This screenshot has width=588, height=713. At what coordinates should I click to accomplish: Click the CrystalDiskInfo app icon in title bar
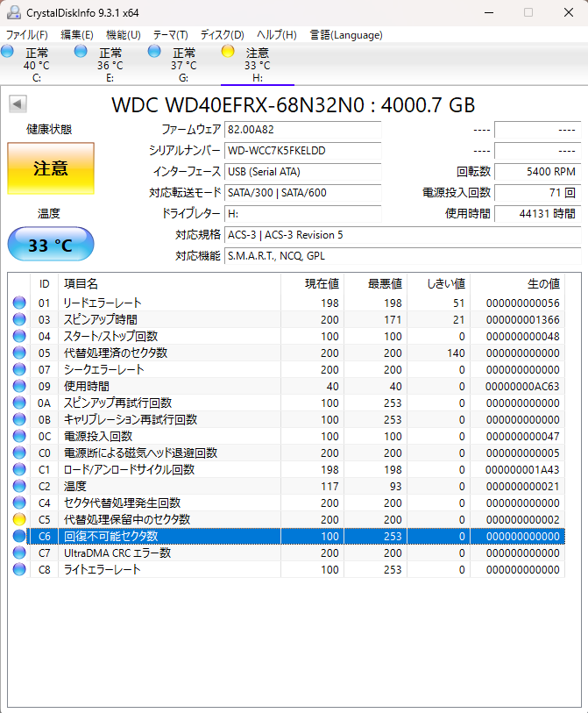[14, 12]
